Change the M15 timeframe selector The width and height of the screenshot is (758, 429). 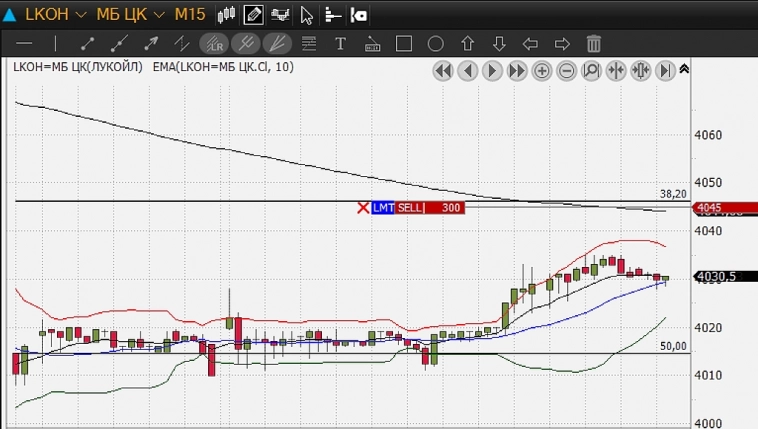tap(189, 15)
